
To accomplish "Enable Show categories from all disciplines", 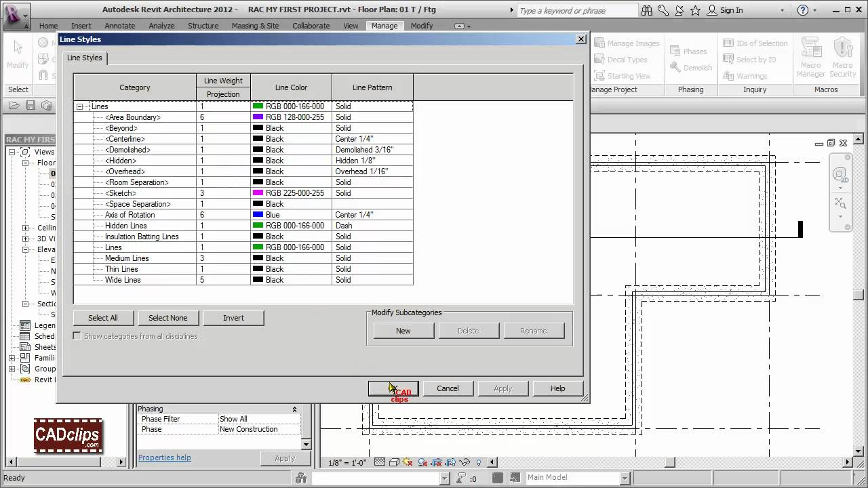I will pos(77,335).
